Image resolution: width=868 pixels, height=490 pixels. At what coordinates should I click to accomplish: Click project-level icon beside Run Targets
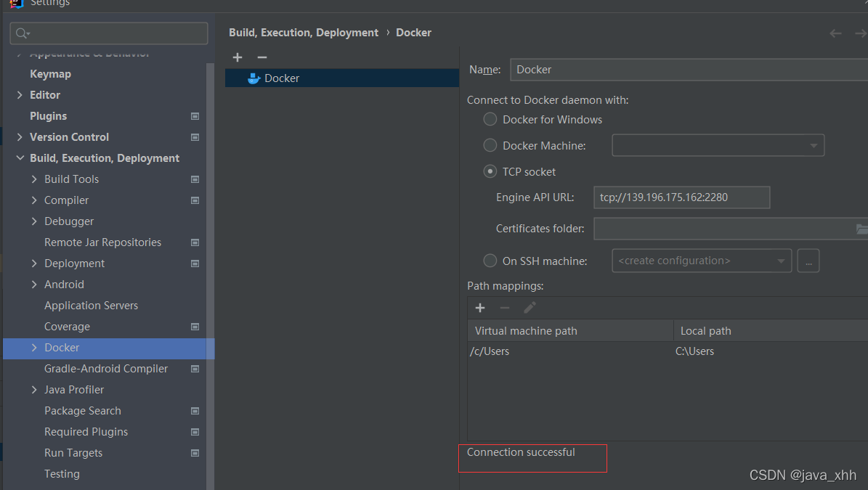coord(195,453)
